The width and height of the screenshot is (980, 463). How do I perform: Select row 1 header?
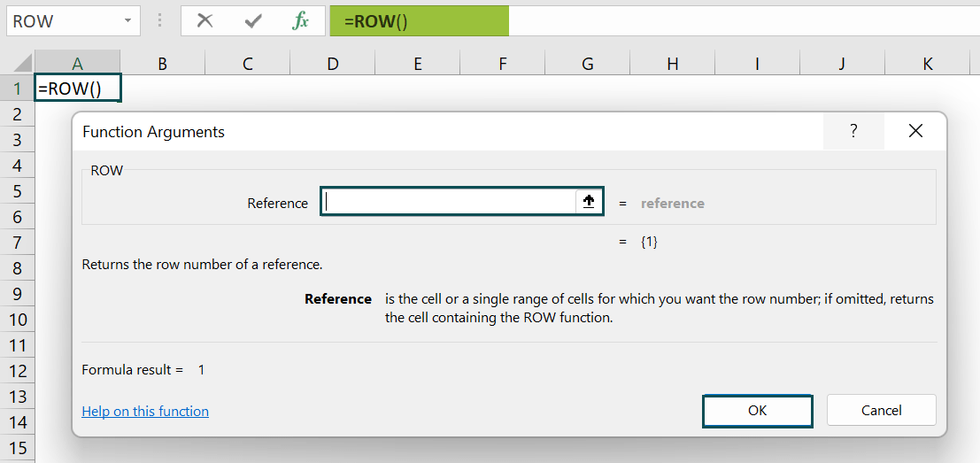(x=18, y=89)
